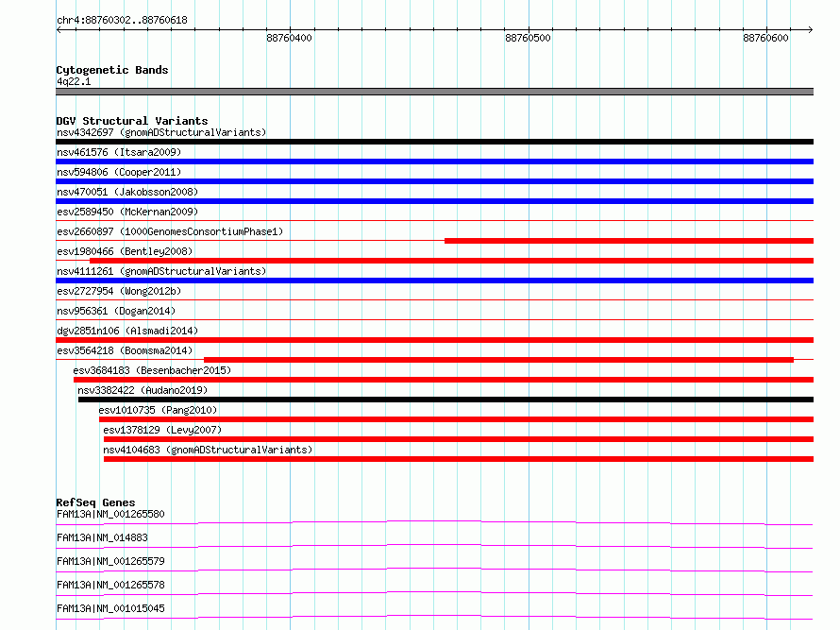Select the thick red esv3564218 variant bar
The image size is (840, 630).
point(498,360)
